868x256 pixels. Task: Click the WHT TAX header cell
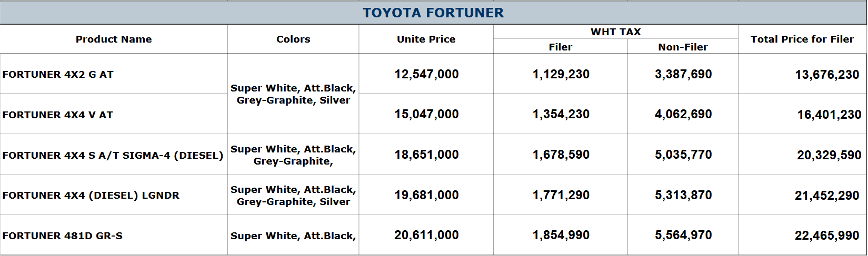click(x=615, y=32)
